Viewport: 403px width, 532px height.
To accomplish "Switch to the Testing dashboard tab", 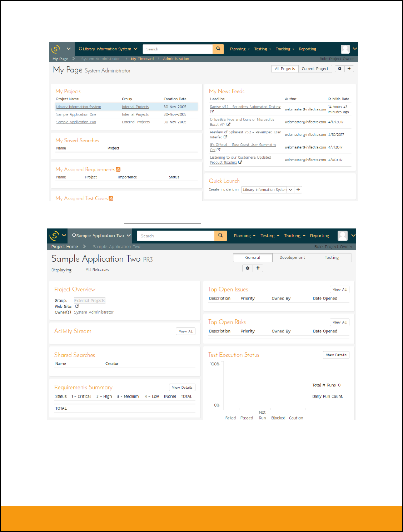I will (x=332, y=257).
